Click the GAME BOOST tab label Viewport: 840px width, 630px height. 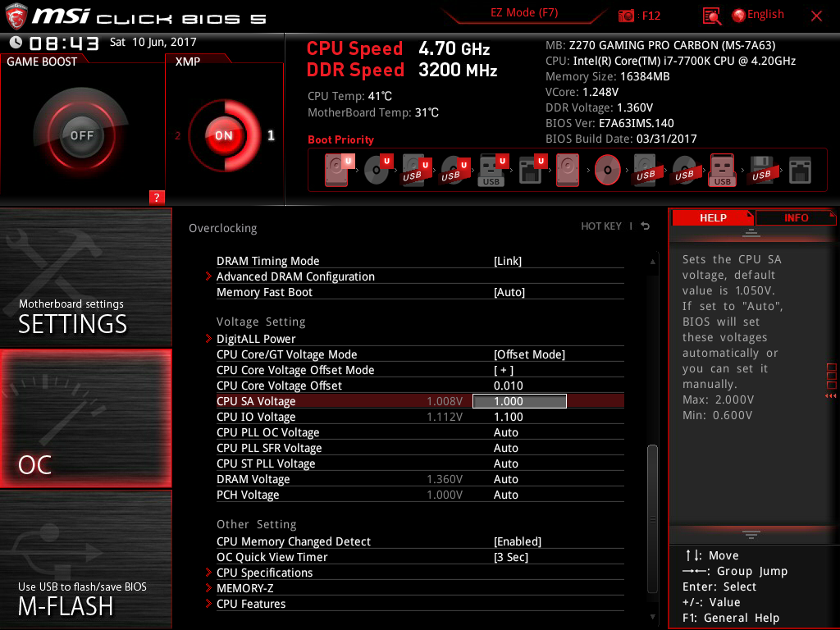(x=42, y=62)
